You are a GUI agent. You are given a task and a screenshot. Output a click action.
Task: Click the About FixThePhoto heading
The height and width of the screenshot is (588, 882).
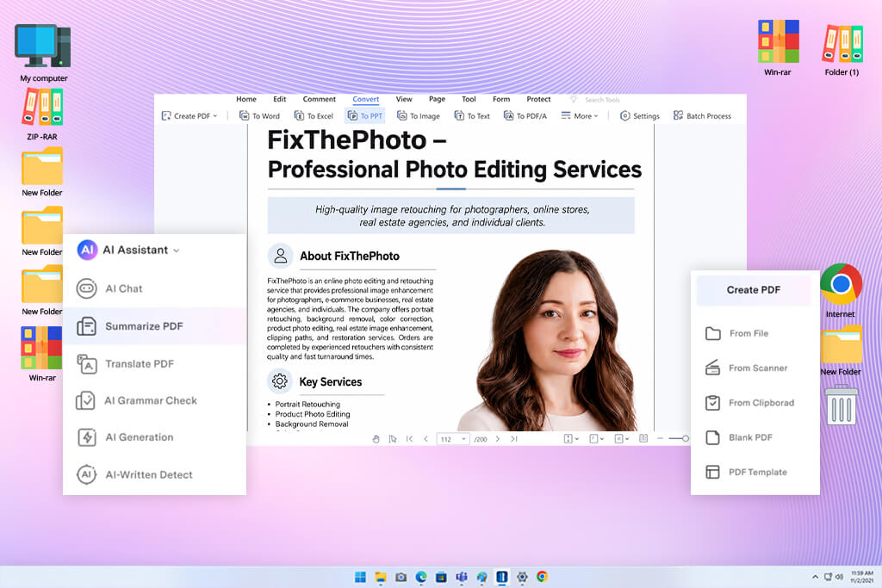tap(350, 257)
